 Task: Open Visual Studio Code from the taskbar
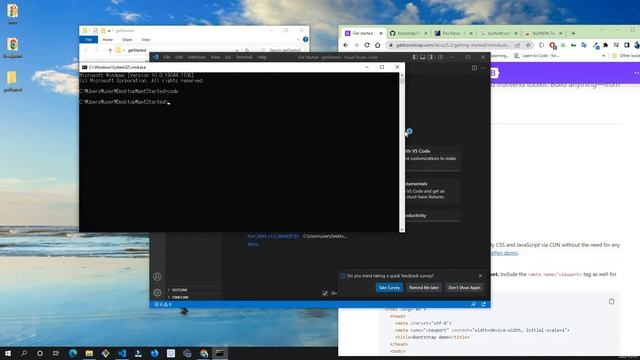[122, 353]
